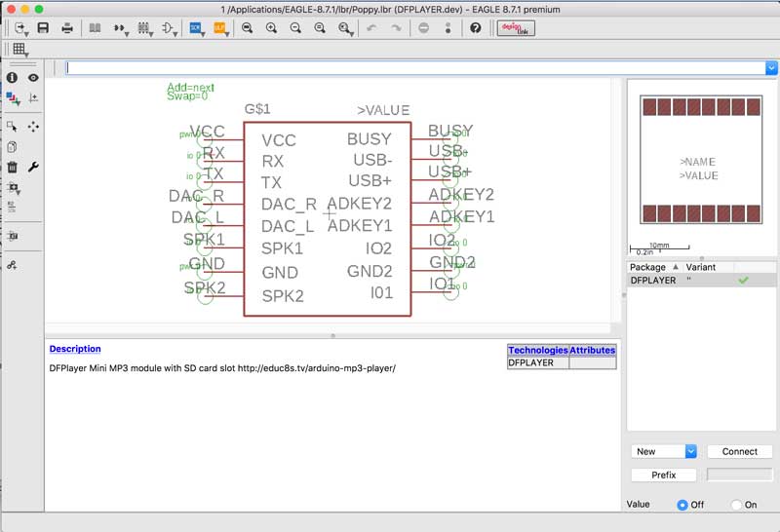Sort by Package column header
The height and width of the screenshot is (532, 780).
(x=654, y=267)
